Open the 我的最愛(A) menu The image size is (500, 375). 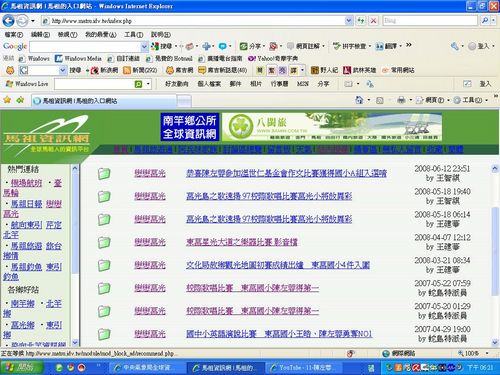(x=101, y=34)
